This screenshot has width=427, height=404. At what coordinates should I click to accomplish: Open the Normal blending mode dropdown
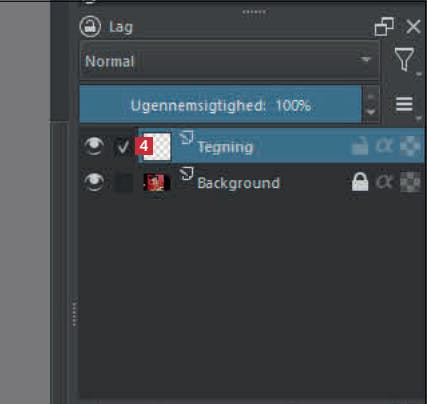pos(229,61)
